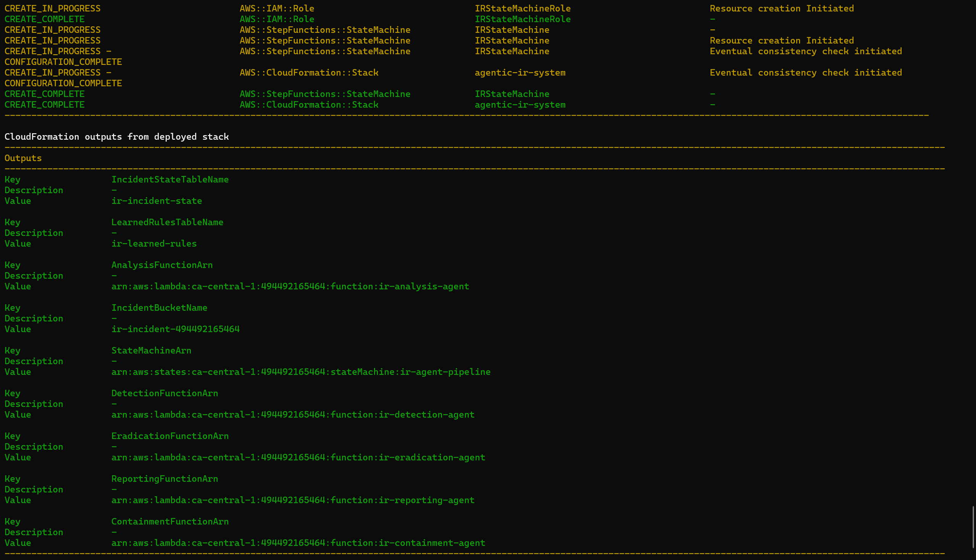This screenshot has height=560, width=976.
Task: Click the ir-detection-agent Lambda ARN value
Action: pyautogui.click(x=293, y=415)
